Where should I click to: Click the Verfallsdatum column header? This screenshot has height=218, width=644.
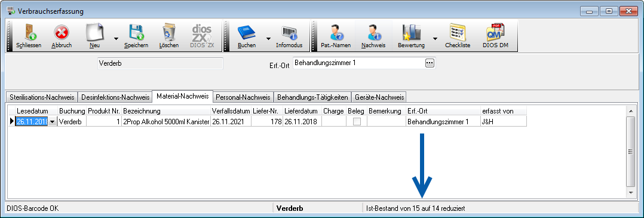pyautogui.click(x=231, y=111)
